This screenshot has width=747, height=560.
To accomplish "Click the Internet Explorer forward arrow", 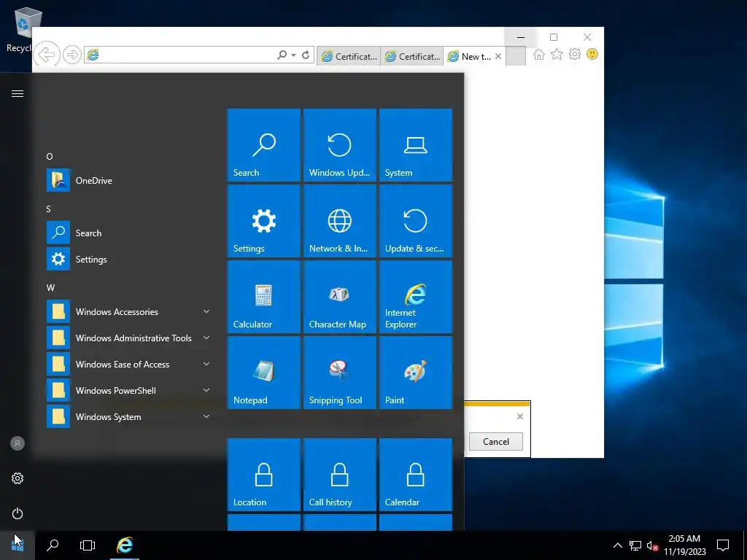I will (x=72, y=55).
